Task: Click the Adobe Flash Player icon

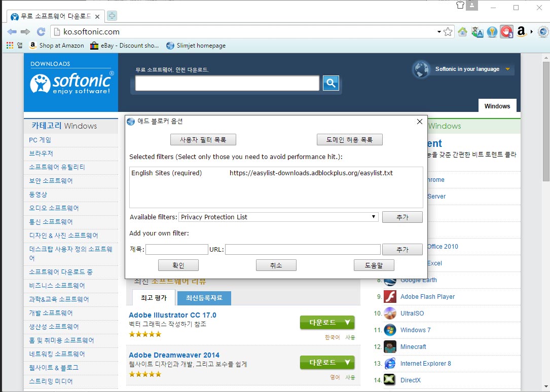Action: click(390, 296)
